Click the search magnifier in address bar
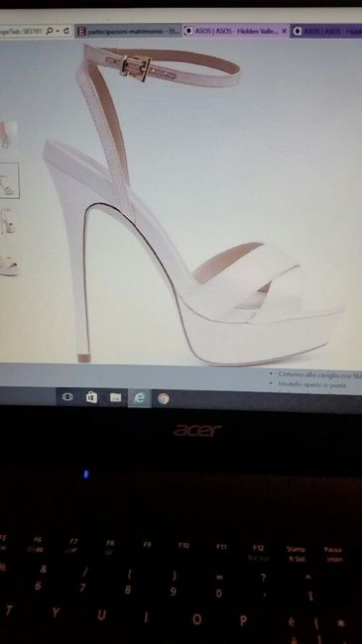 50,31
